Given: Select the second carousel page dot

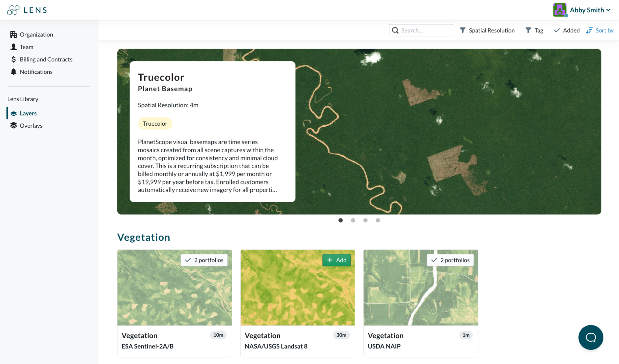Looking at the screenshot, I should 353,220.
